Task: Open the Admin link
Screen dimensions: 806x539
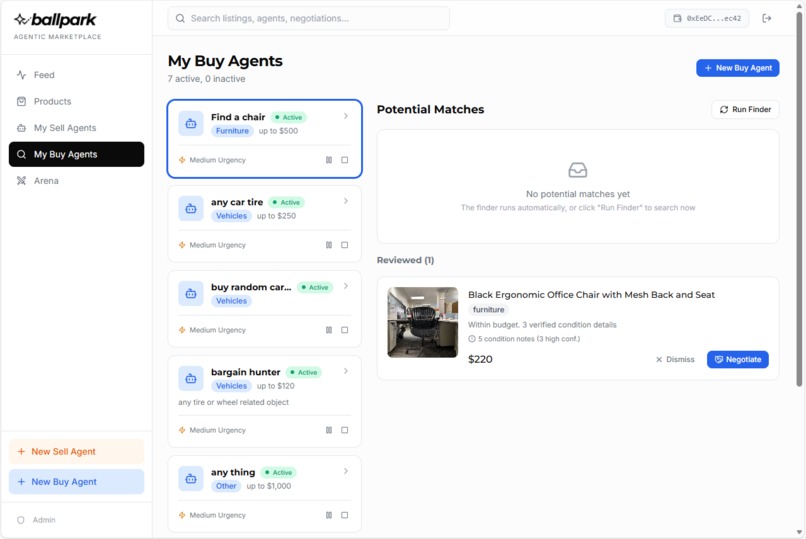Action: pos(36,520)
